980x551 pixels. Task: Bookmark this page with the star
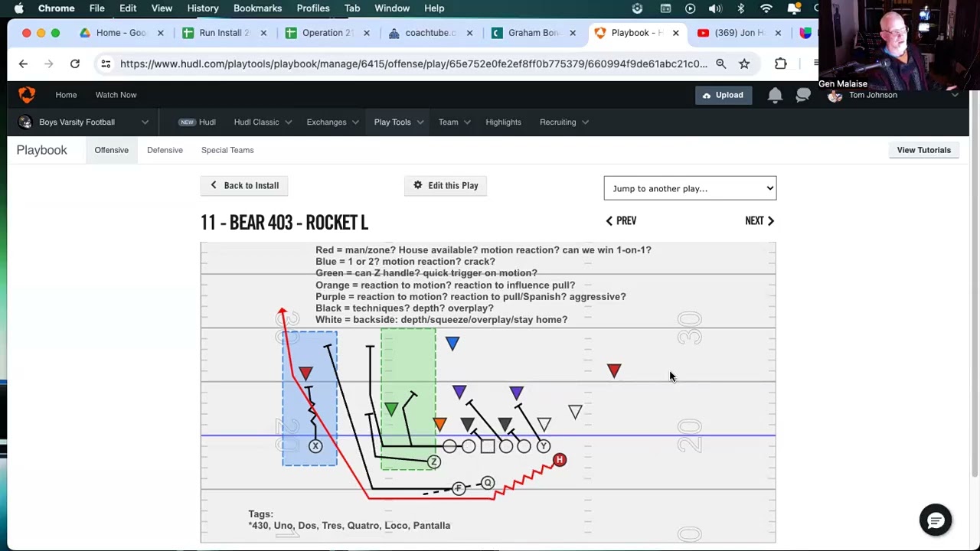(x=744, y=64)
